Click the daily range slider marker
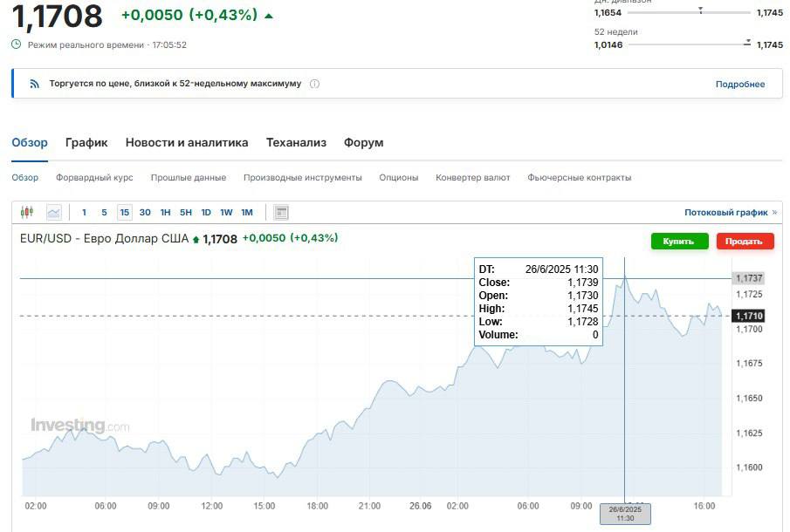This screenshot has width=790, height=532. (701, 11)
